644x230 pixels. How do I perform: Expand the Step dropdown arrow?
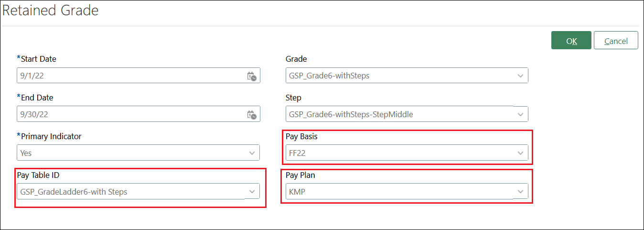[520, 114]
